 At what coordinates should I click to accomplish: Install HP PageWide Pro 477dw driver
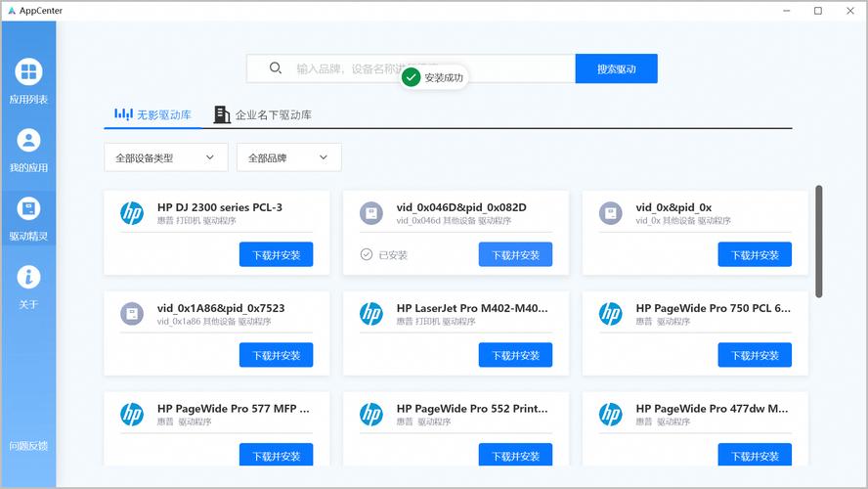coord(755,454)
